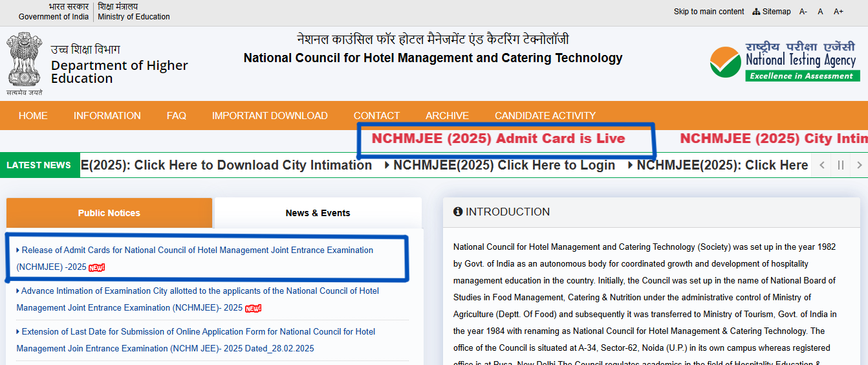Click the INTRODUCTION info icon

coord(458,212)
